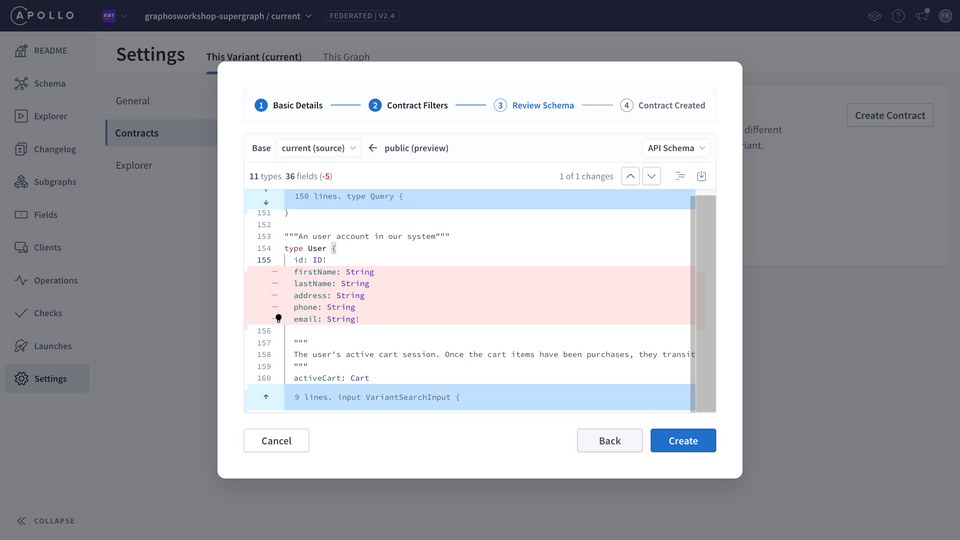Image resolution: width=960 pixels, height=540 pixels.
Task: Open the learning hat icon in header
Action: pyautogui.click(x=874, y=16)
